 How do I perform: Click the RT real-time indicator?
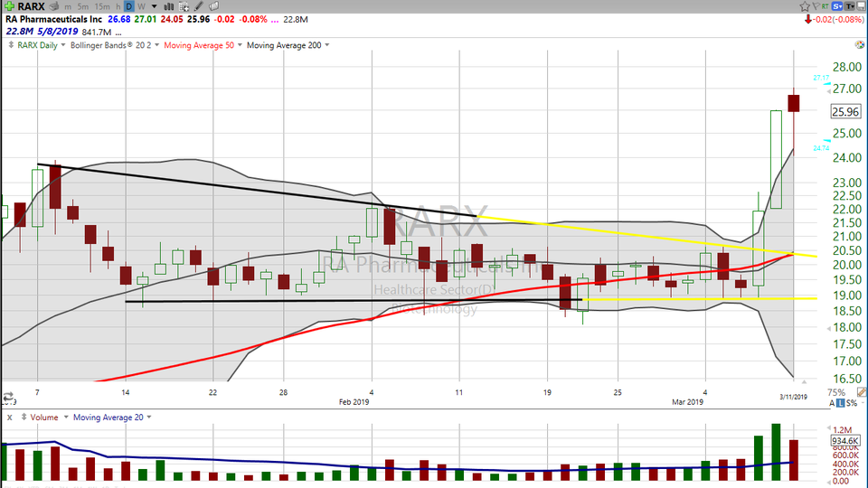click(826, 6)
